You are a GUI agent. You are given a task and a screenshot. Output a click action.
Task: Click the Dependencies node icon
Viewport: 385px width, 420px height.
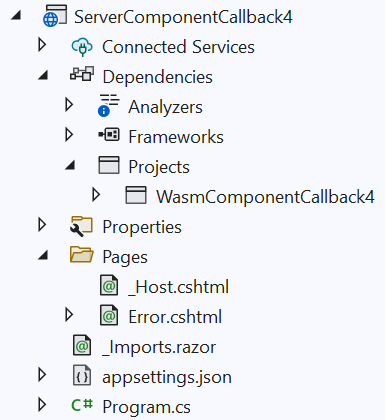click(82, 74)
